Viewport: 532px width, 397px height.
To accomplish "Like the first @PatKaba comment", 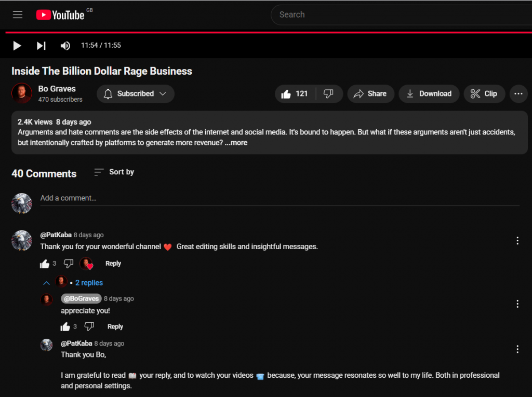I will tap(45, 264).
